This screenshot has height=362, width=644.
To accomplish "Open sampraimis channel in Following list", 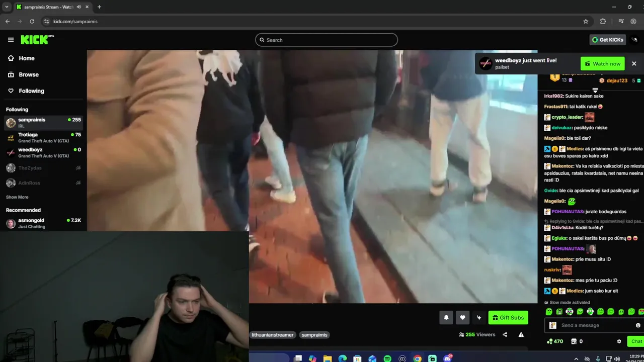I will coord(43,123).
